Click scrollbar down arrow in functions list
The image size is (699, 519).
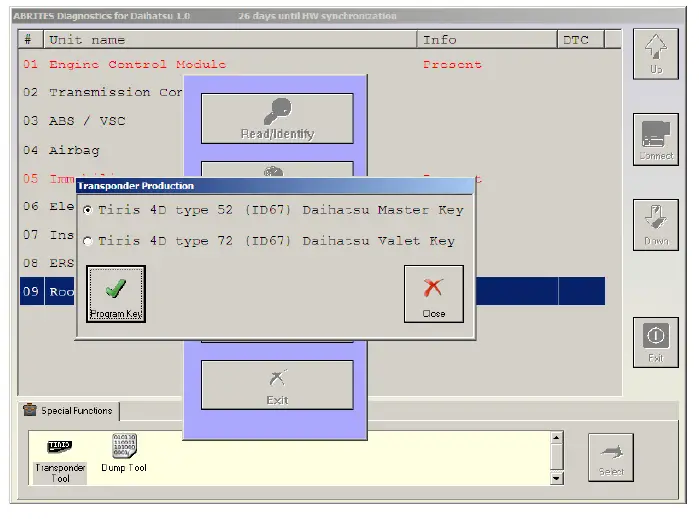click(556, 478)
